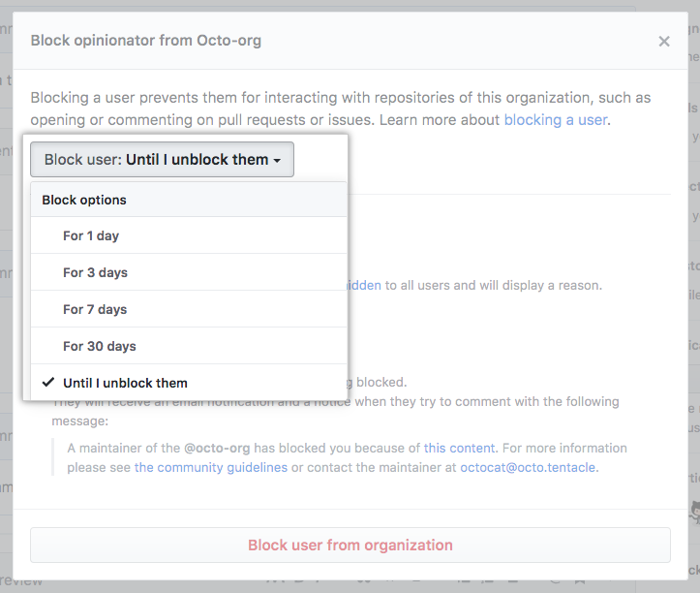This screenshot has width=700, height=593.
Task: Click the checkmark beside Until I unblock them
Action: (47, 383)
